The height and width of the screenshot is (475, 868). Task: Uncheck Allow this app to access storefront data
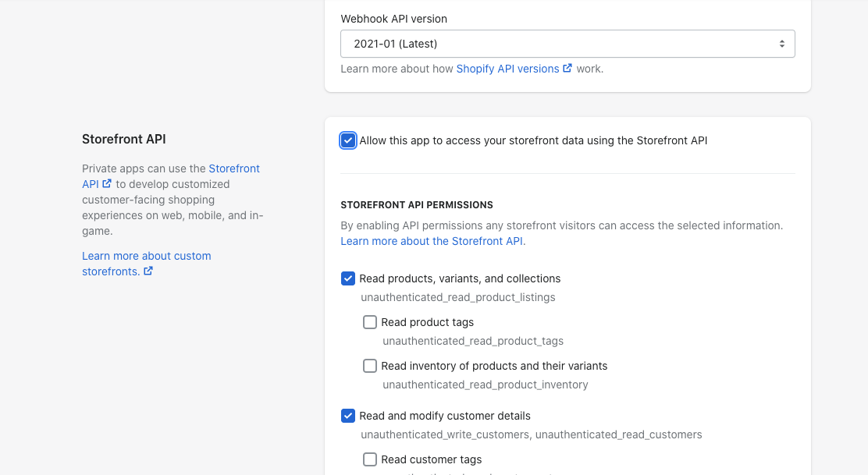coord(348,141)
